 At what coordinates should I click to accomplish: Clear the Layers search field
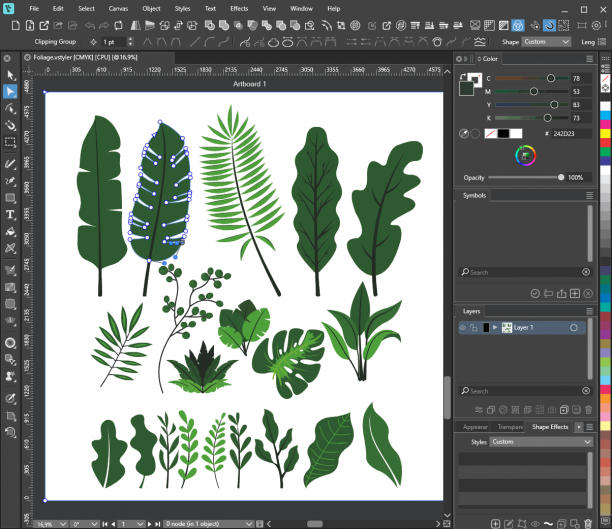pos(586,391)
